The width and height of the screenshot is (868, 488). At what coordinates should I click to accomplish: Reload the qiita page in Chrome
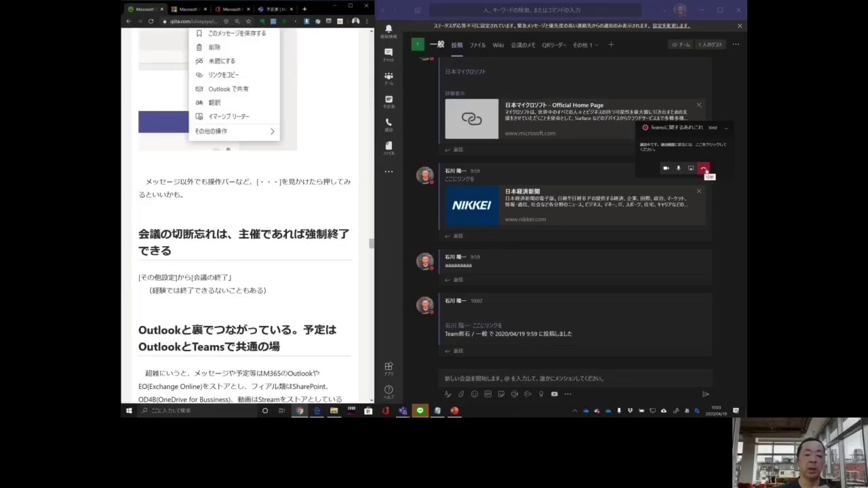pos(151,21)
